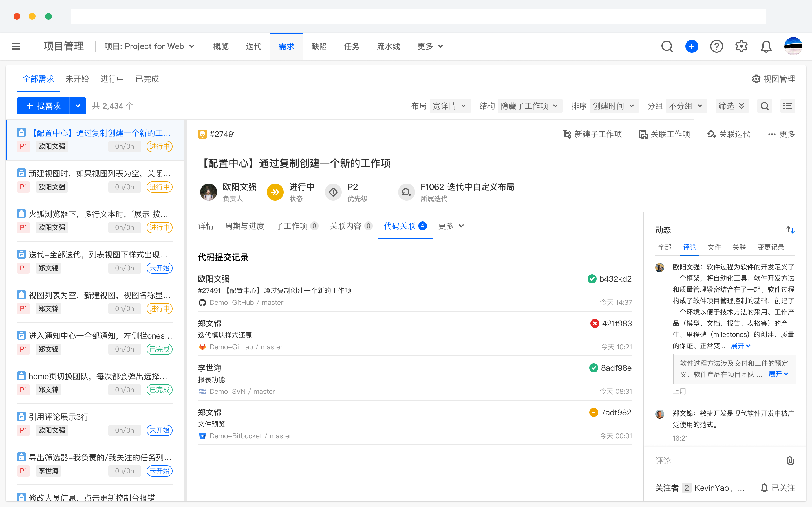Click the list view icon in toolbar
This screenshot has height=507, width=812.
coord(787,106)
